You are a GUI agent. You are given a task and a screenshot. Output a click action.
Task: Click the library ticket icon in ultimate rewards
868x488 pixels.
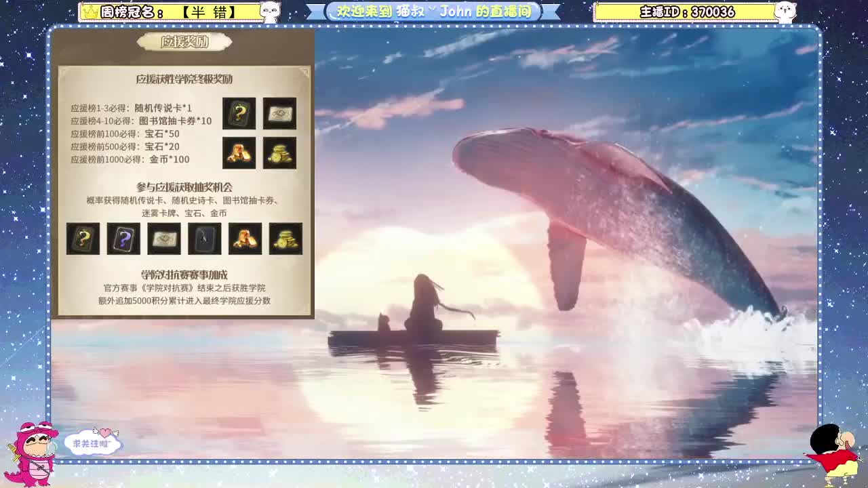point(279,113)
